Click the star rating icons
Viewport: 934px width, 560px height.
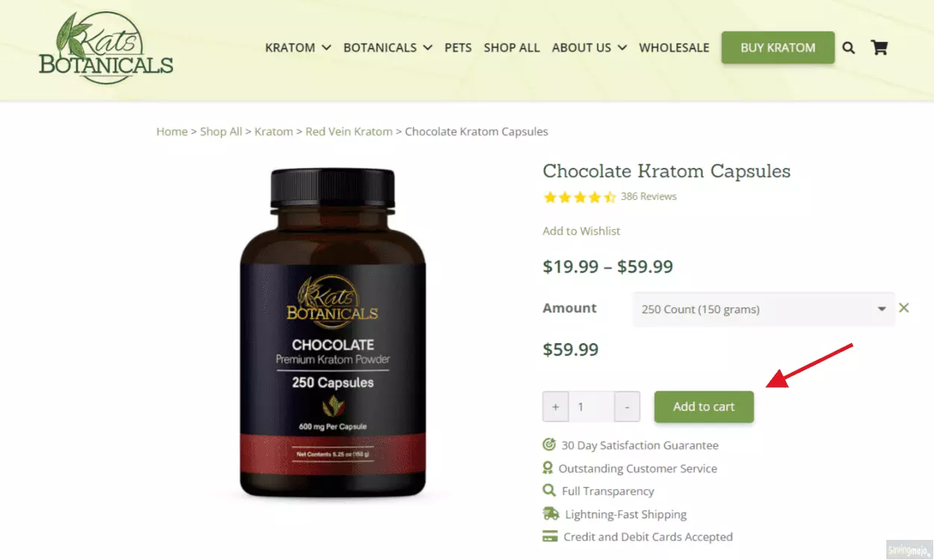580,197
